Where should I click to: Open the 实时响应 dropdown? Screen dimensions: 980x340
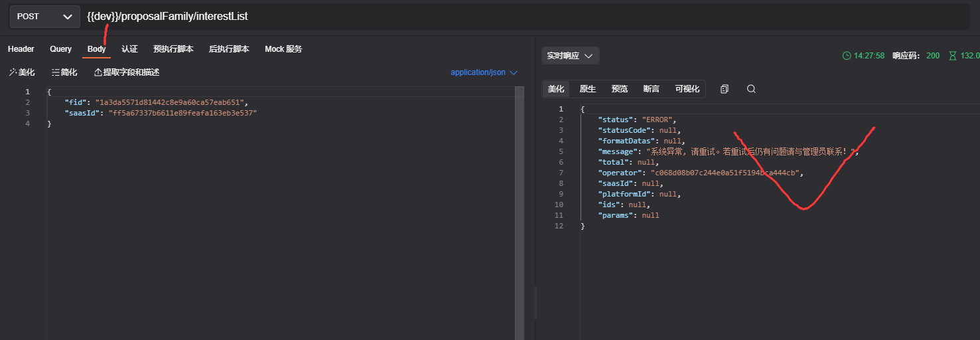click(x=571, y=56)
